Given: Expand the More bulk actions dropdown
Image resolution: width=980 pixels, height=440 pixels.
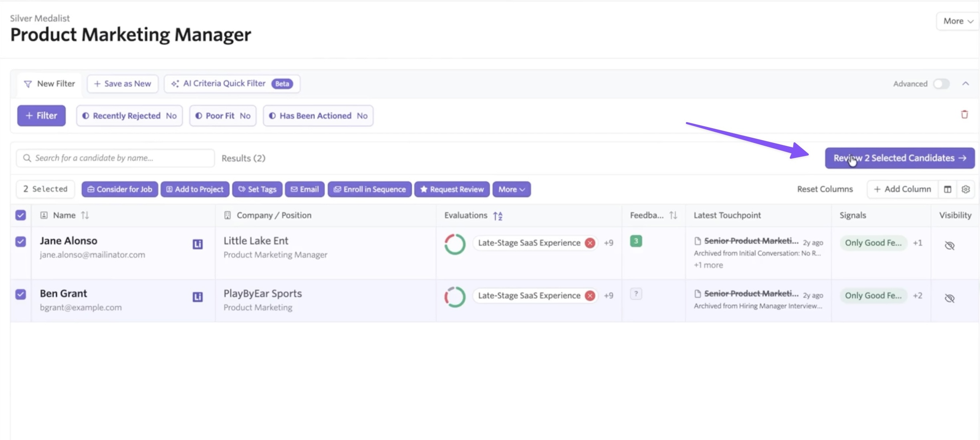Looking at the screenshot, I should [x=512, y=189].
